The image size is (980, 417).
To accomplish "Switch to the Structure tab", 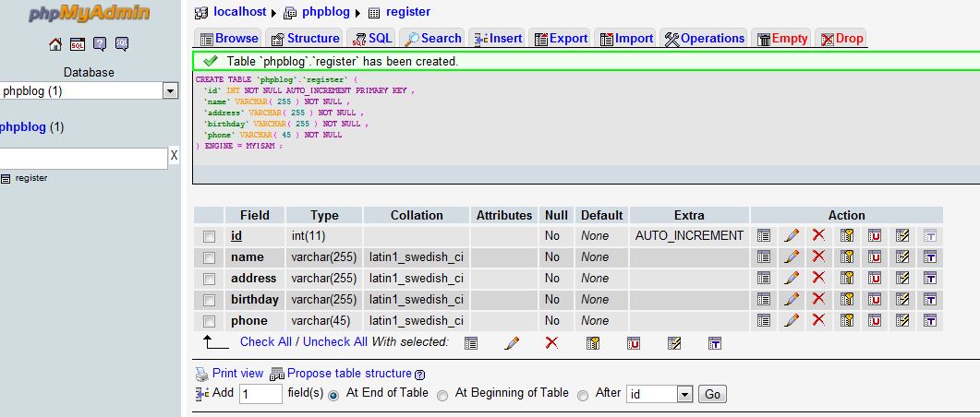I will click(x=305, y=39).
